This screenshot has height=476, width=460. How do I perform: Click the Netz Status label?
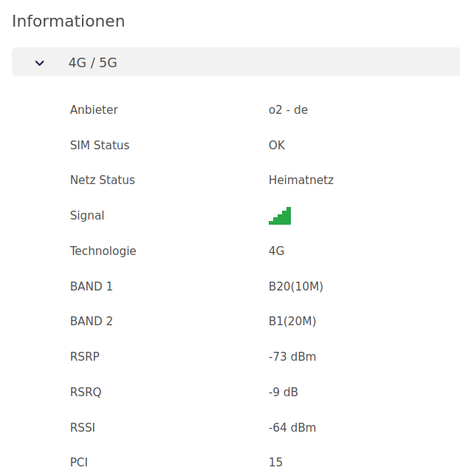click(x=103, y=180)
